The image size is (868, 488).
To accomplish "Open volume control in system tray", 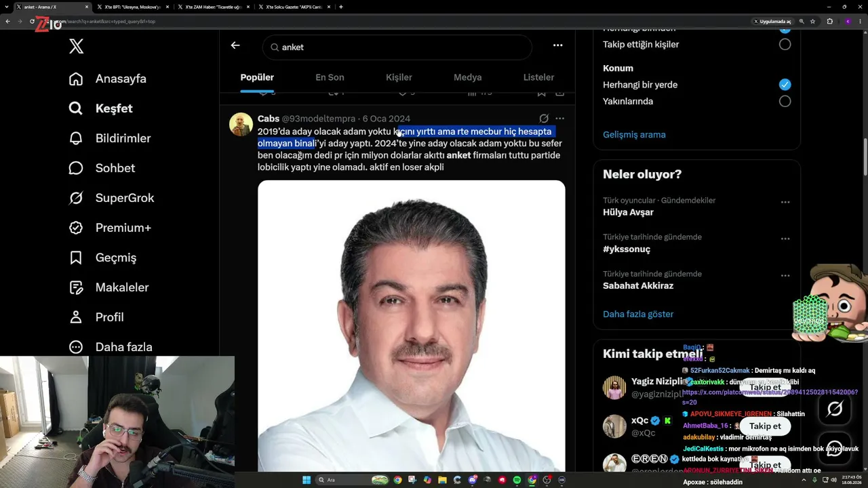I will (833, 480).
